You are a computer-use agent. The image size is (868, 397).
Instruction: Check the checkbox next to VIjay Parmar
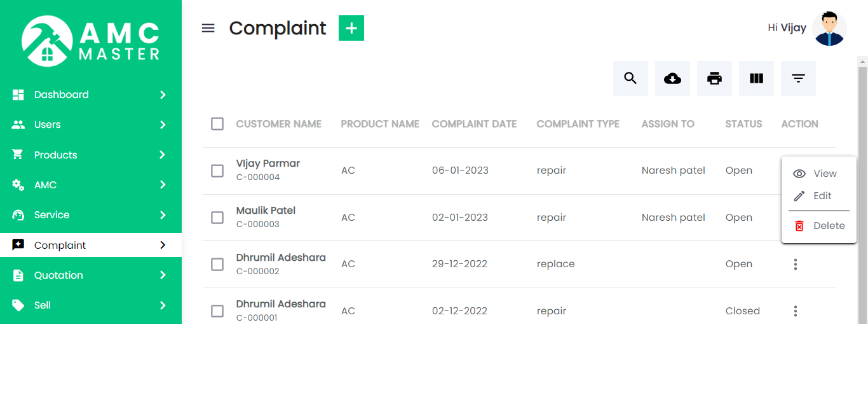pyautogui.click(x=217, y=170)
